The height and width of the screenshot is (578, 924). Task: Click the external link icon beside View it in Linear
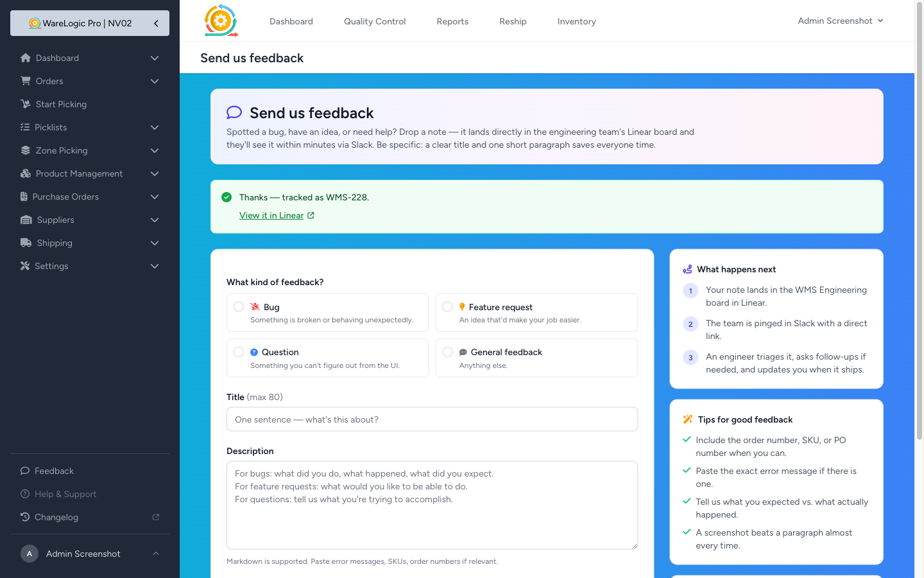[x=311, y=215]
